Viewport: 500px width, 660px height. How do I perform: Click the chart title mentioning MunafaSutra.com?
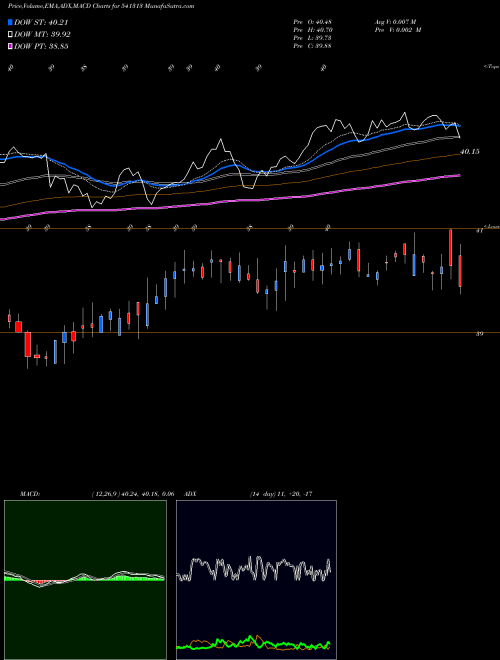click(x=101, y=6)
